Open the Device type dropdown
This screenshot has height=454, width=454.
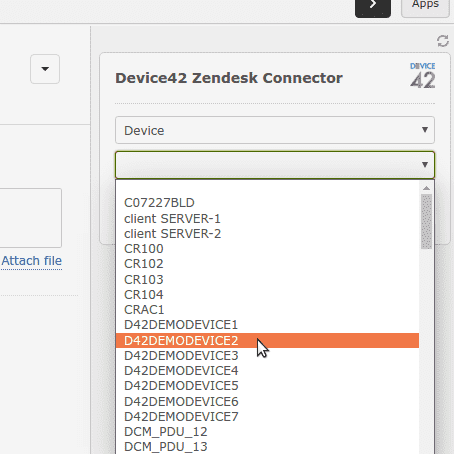click(275, 130)
